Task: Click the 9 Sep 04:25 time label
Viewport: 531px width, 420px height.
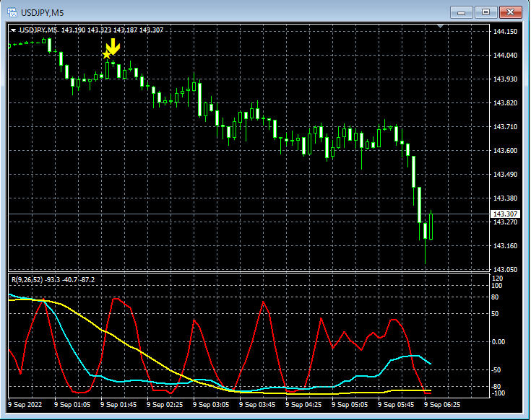Action: pyautogui.click(x=303, y=405)
